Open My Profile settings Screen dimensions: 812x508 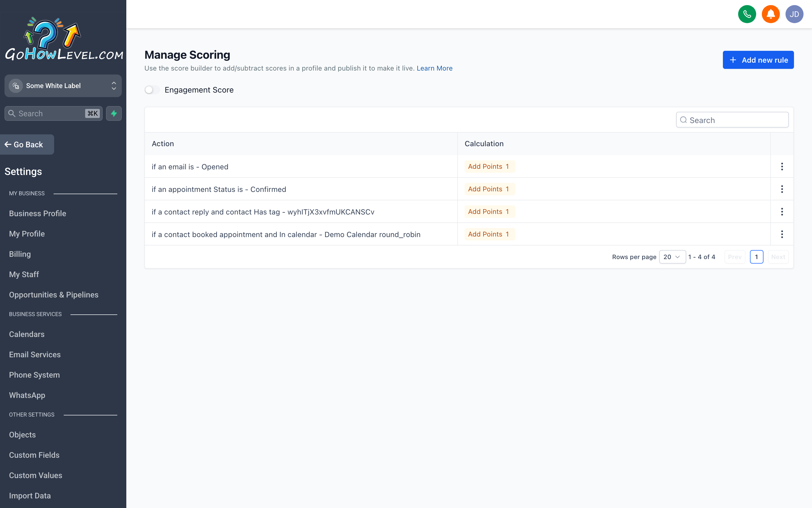coord(27,234)
